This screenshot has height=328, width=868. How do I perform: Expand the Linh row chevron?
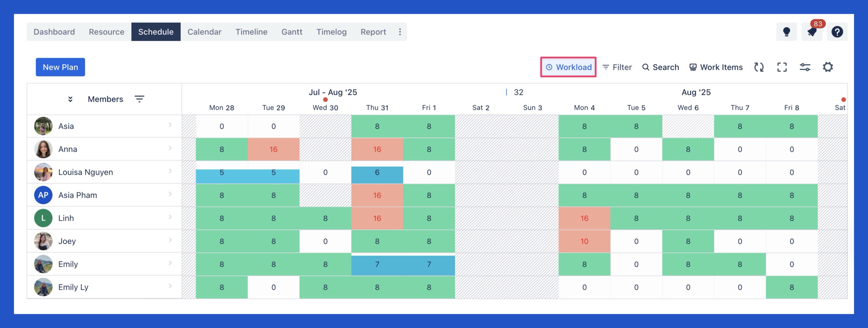[170, 217]
